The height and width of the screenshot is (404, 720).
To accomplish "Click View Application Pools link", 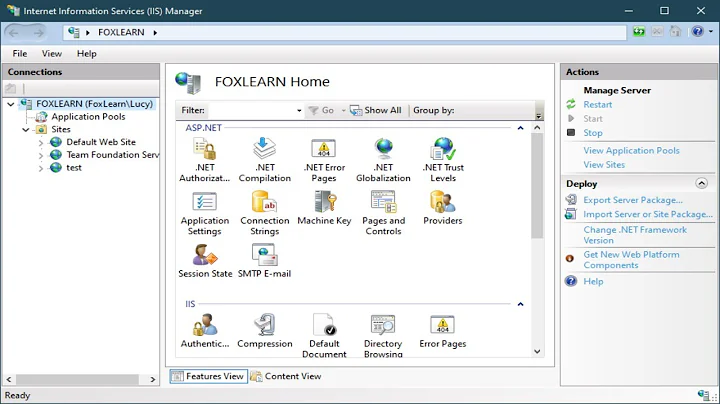I will tap(631, 151).
